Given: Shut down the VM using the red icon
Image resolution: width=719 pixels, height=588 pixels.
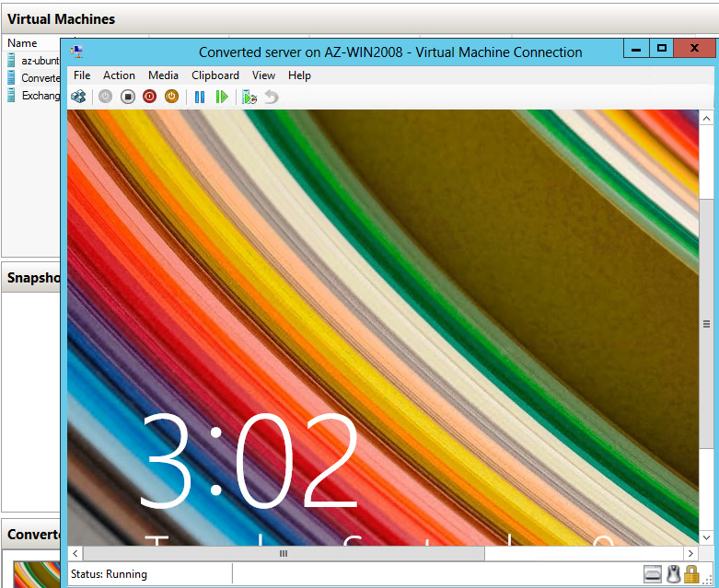Looking at the screenshot, I should click(149, 97).
